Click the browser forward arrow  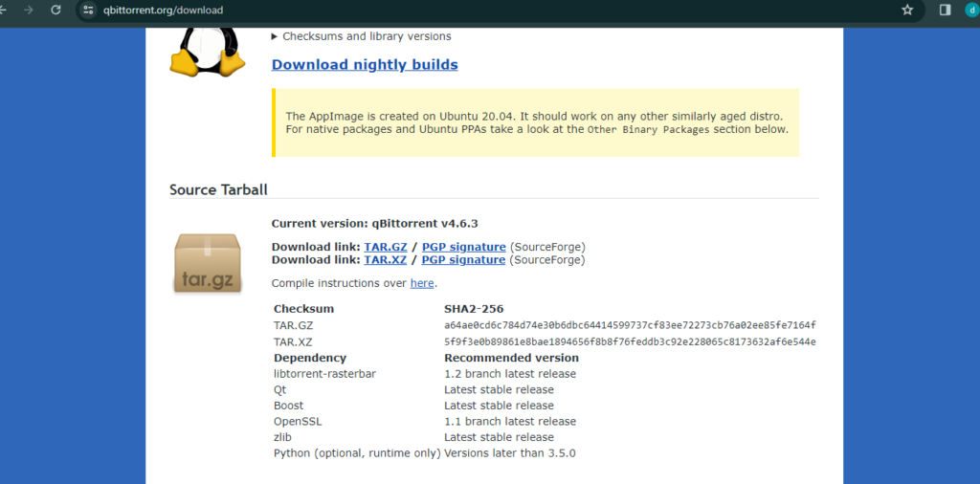pos(28,10)
